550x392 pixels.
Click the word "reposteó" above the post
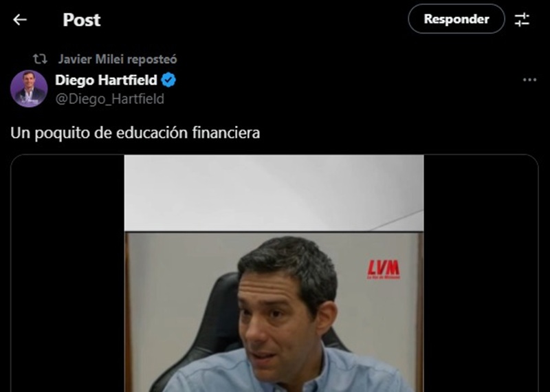pos(152,59)
